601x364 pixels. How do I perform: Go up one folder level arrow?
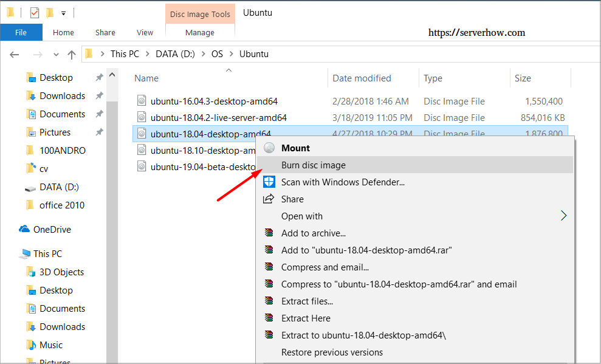click(x=72, y=55)
